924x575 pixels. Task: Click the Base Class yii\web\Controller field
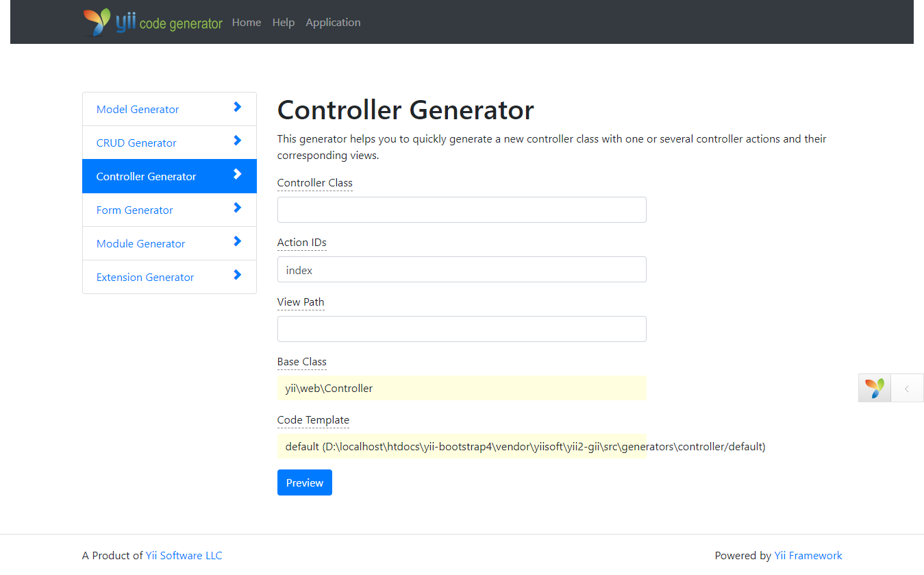coord(462,388)
